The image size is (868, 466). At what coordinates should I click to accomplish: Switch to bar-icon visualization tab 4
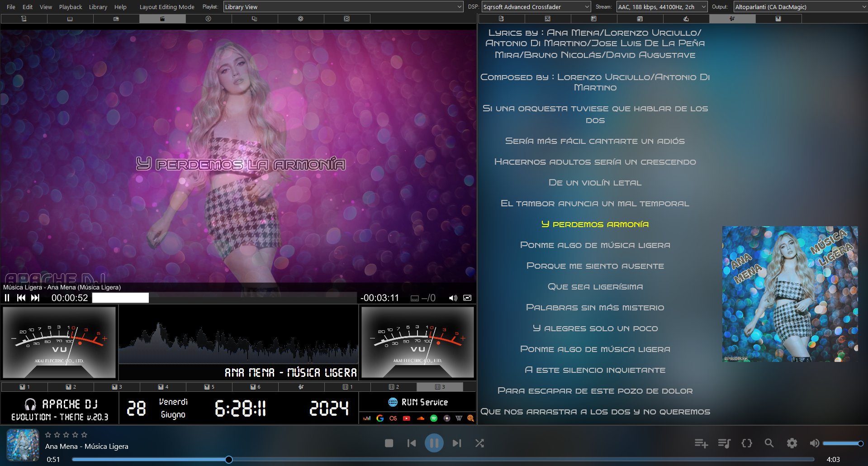tap(163, 387)
